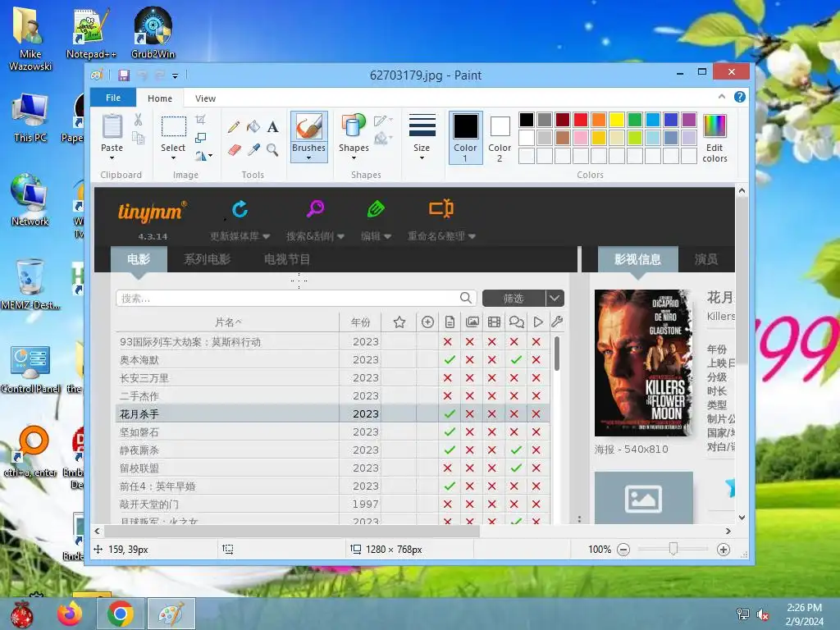The height and width of the screenshot is (630, 840).
Task: Click the Paste clipboard icon
Action: 112,126
